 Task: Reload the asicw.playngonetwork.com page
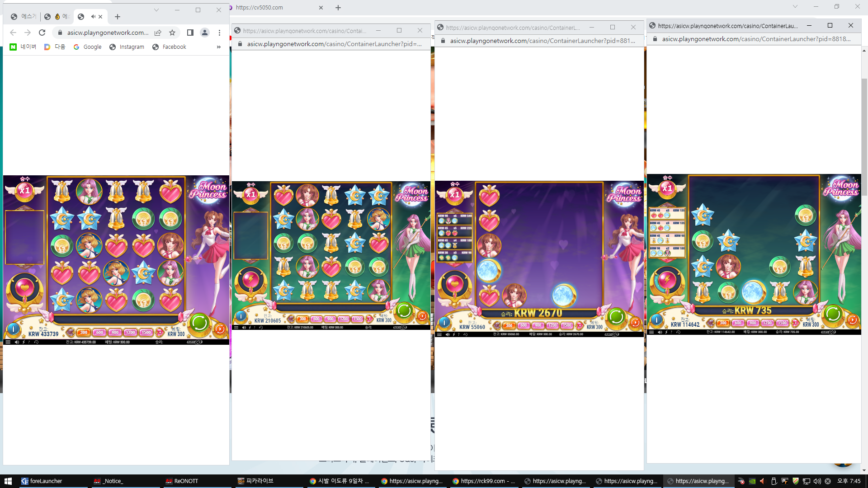(42, 33)
